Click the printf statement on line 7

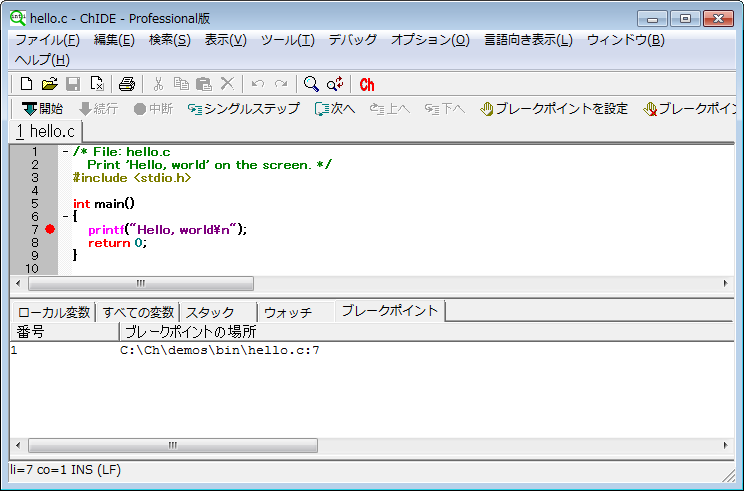point(167,230)
